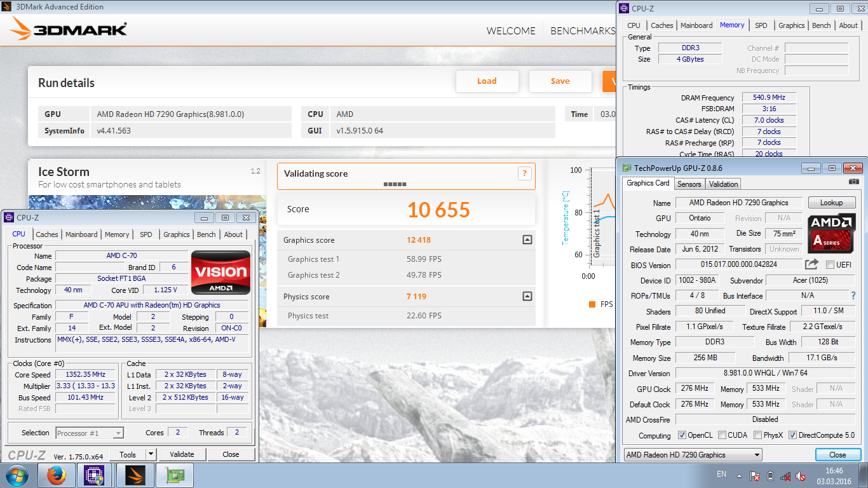Viewport: 868px width, 488px height.
Task: Click the Lookup button in GPU-Z
Action: tap(832, 203)
